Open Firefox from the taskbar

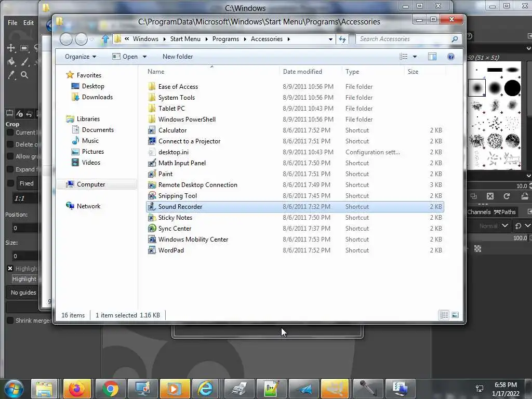tap(77, 389)
